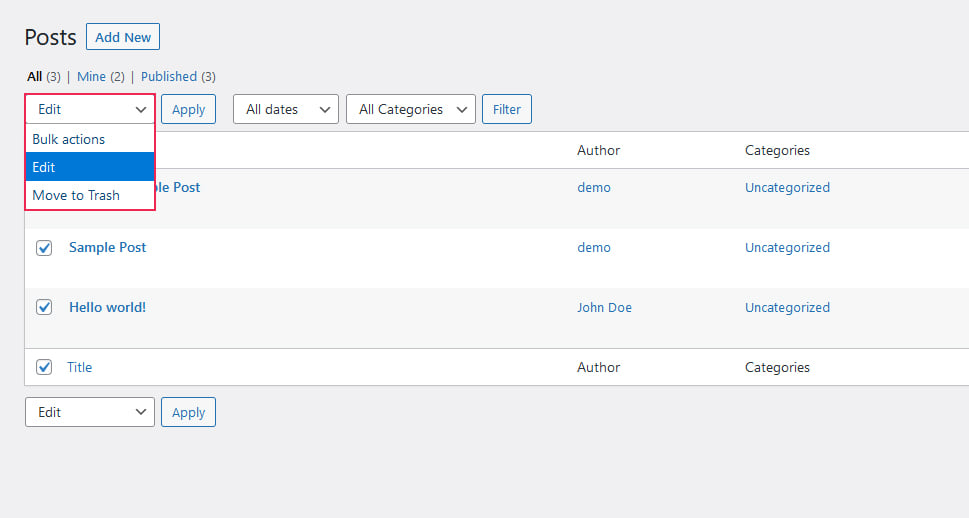This screenshot has width=969, height=518.
Task: Sort by the footer Title column
Action: [x=79, y=367]
